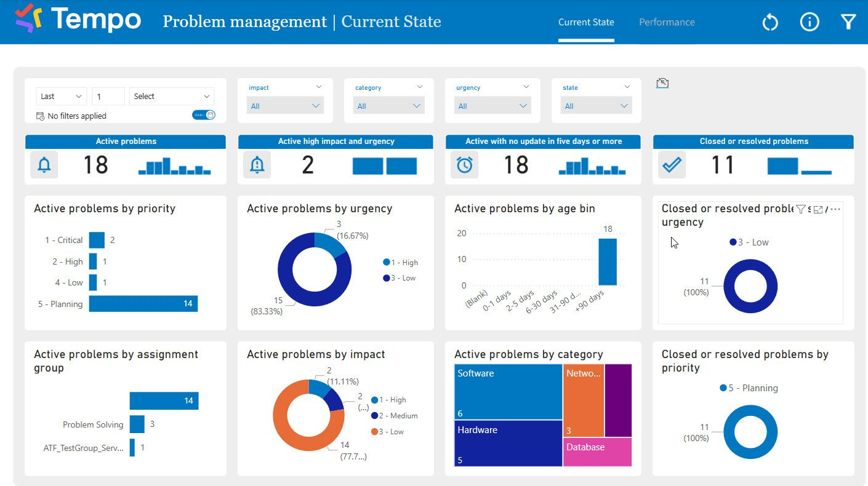
Task: Open the info icon in header
Action: pyautogui.click(x=809, y=23)
